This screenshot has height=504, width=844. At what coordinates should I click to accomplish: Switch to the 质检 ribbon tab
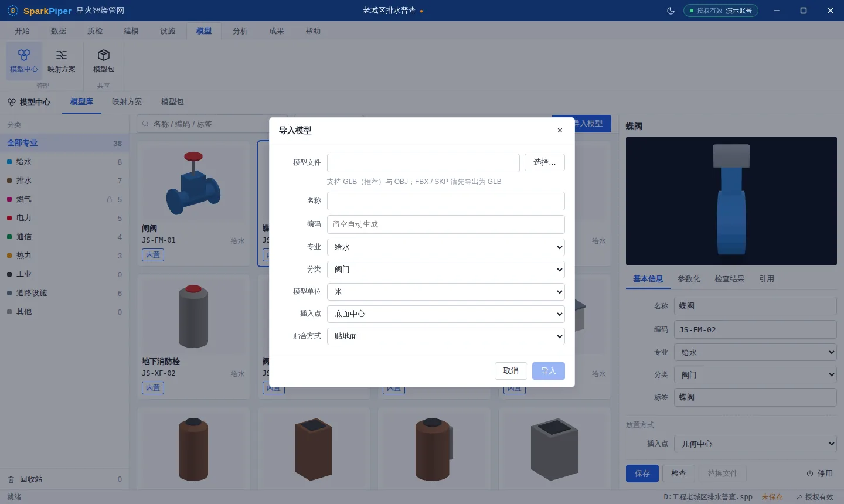(95, 31)
